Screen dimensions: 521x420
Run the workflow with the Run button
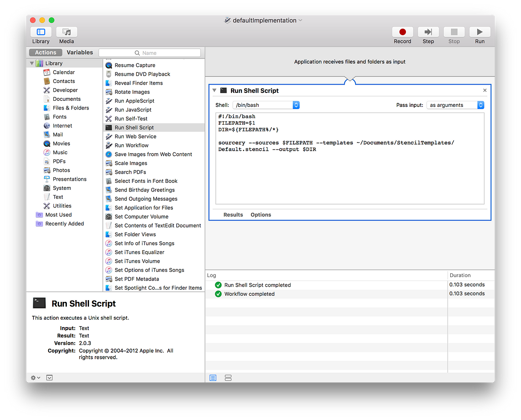tap(480, 32)
